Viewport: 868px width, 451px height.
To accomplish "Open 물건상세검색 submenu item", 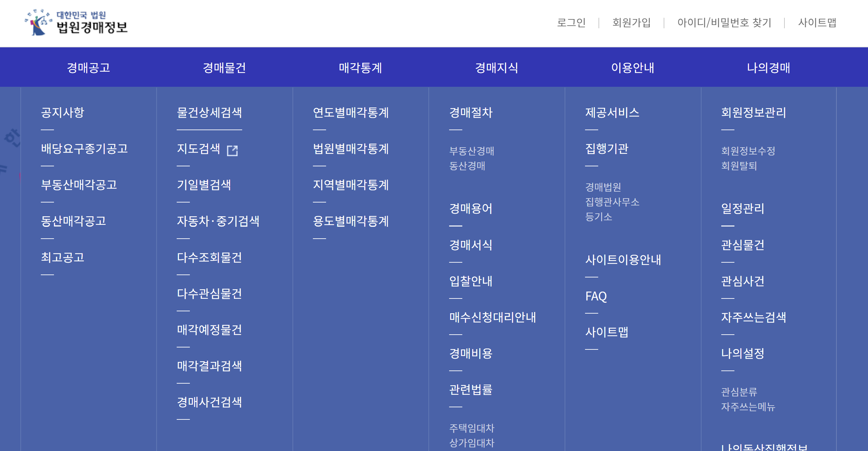I will click(x=209, y=112).
